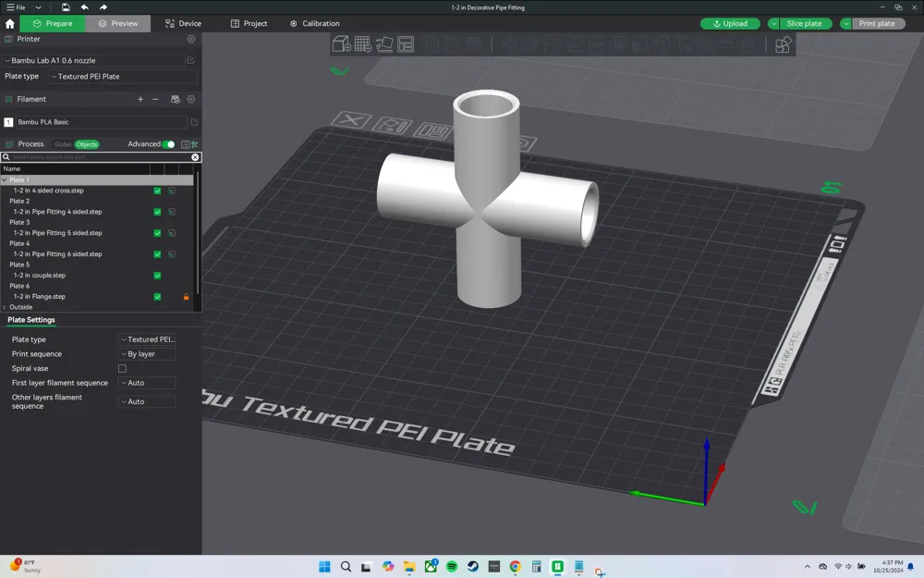The height and width of the screenshot is (578, 924).
Task: Toggle the Advanced switch off
Action: coord(168,144)
